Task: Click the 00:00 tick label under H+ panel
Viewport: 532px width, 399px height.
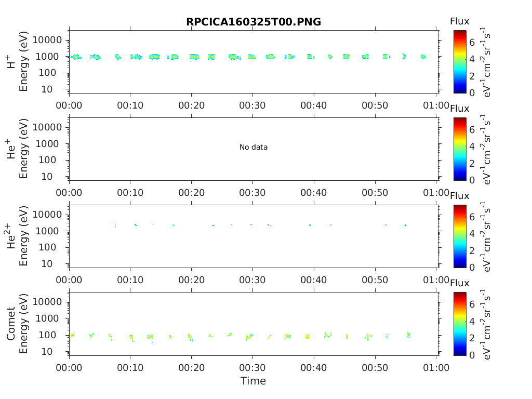Action: click(69, 105)
